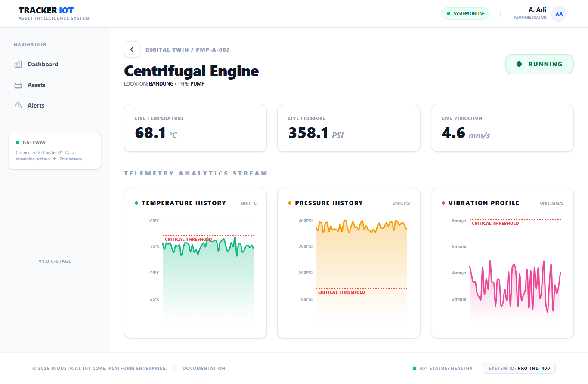588x384 pixels.
Task: Click the A. Arli user name
Action: 538,9
